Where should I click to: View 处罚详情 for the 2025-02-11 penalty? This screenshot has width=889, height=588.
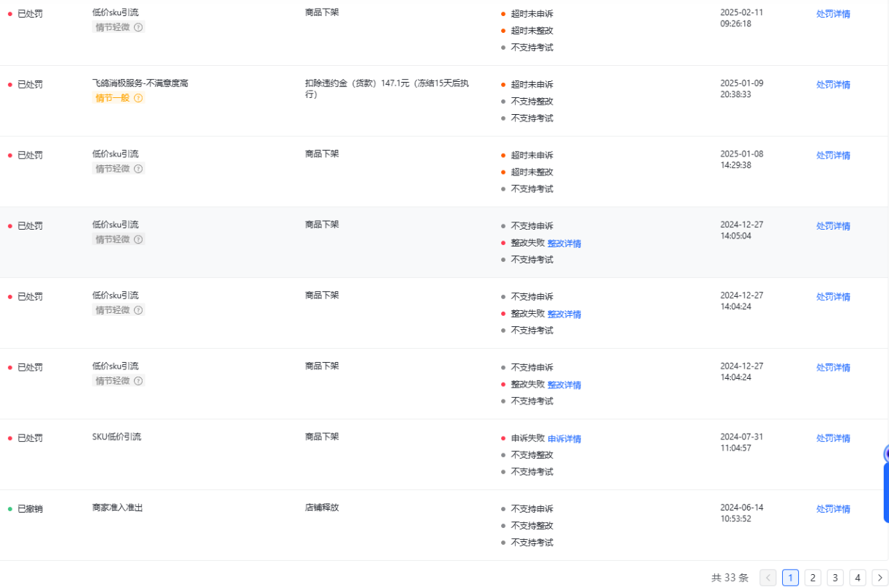(833, 14)
